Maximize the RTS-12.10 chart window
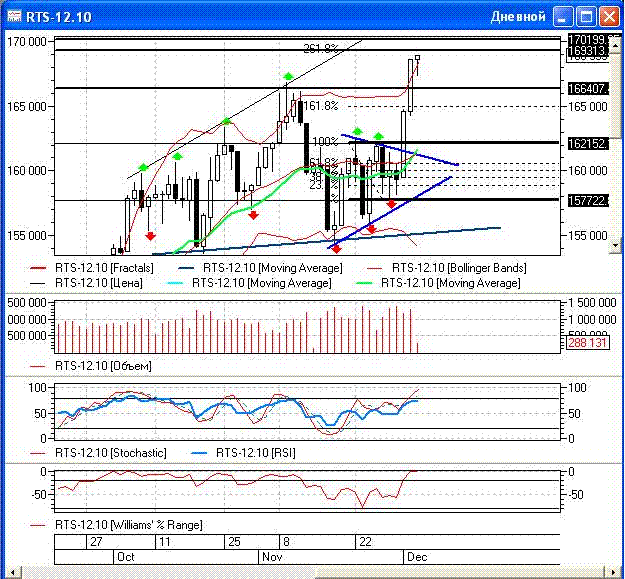 pos(586,17)
